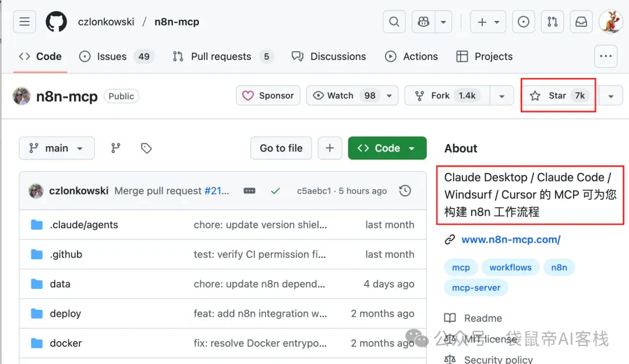This screenshot has width=629, height=364.
Task: Click the mcp topic tag
Action: pyautogui.click(x=461, y=267)
